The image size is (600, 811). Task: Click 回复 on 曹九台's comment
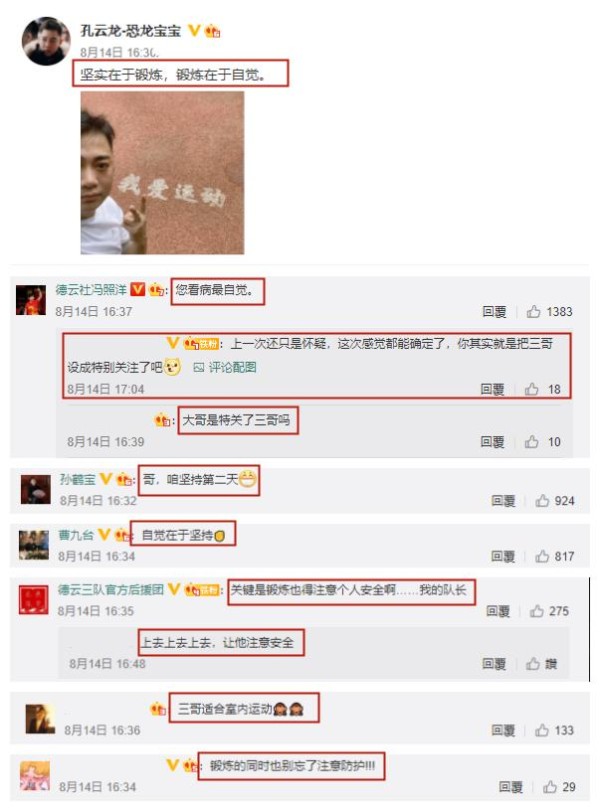(x=503, y=556)
